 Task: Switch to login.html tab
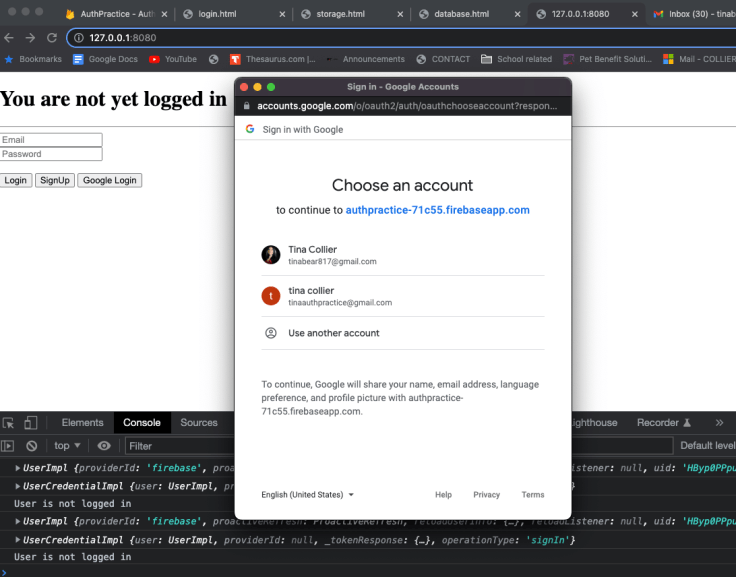click(217, 14)
